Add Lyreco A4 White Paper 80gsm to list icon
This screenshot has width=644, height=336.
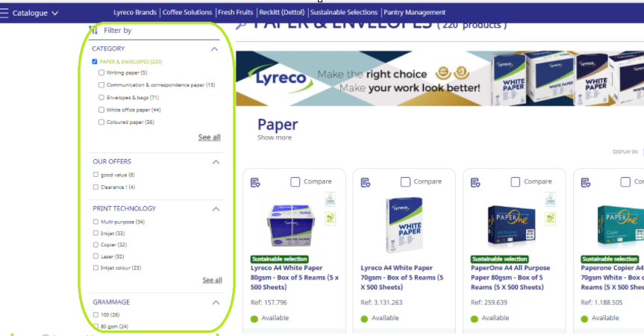pos(255,182)
